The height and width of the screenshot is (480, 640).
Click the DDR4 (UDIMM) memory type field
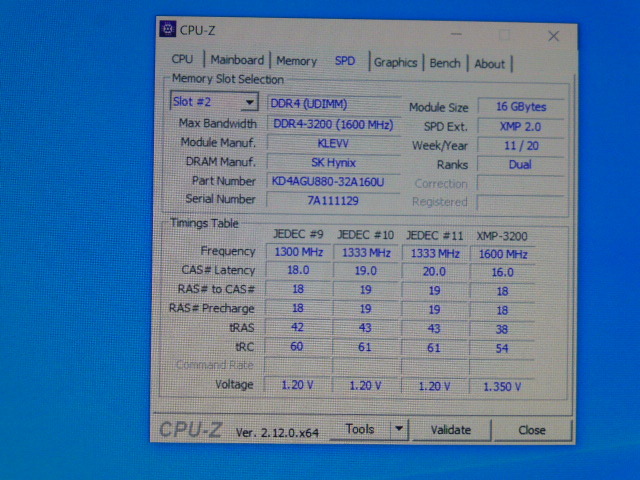click(x=334, y=104)
